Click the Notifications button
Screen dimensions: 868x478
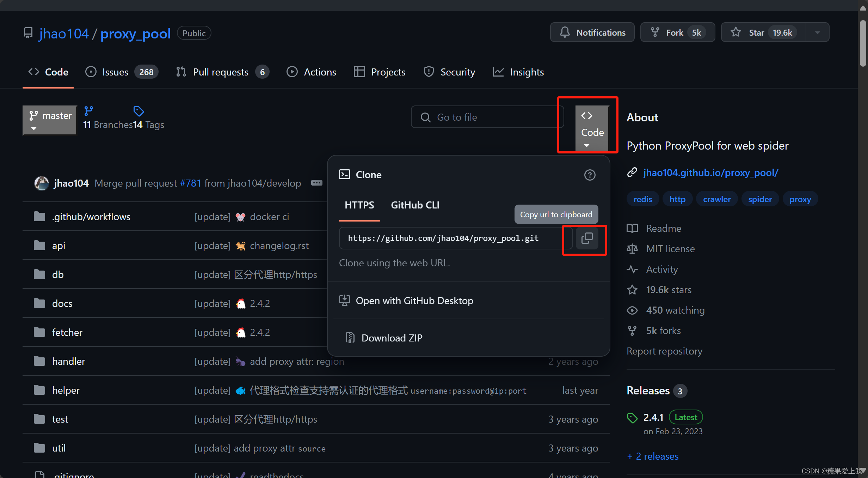tap(592, 32)
